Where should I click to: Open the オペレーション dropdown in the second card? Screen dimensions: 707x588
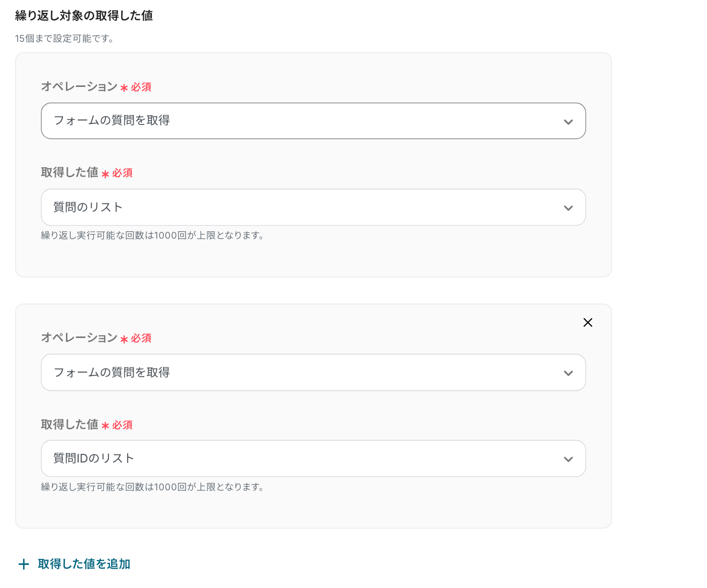313,372
